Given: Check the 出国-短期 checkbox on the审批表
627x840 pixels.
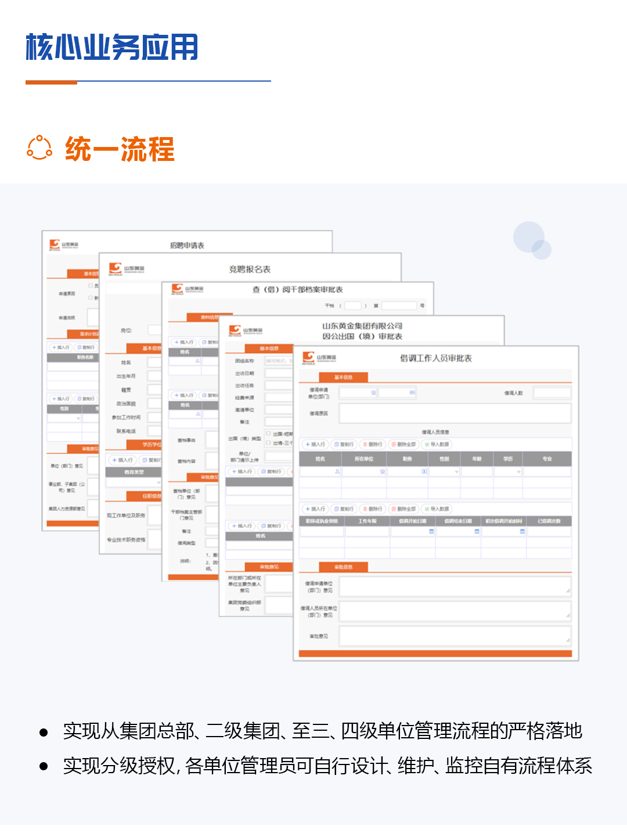Looking at the screenshot, I should click(x=268, y=433).
